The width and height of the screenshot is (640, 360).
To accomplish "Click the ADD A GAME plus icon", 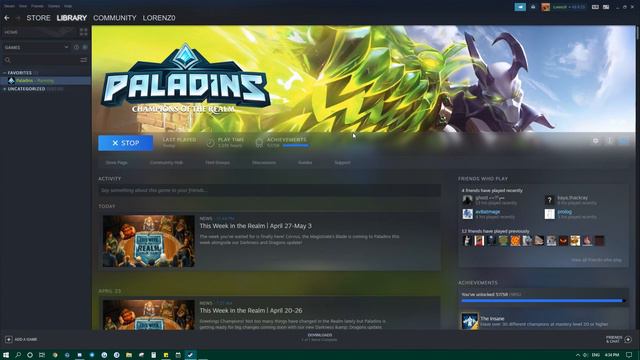I will 9,340.
